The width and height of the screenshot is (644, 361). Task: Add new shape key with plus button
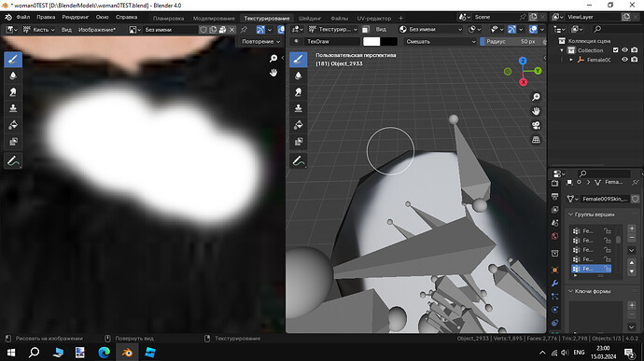(632, 305)
